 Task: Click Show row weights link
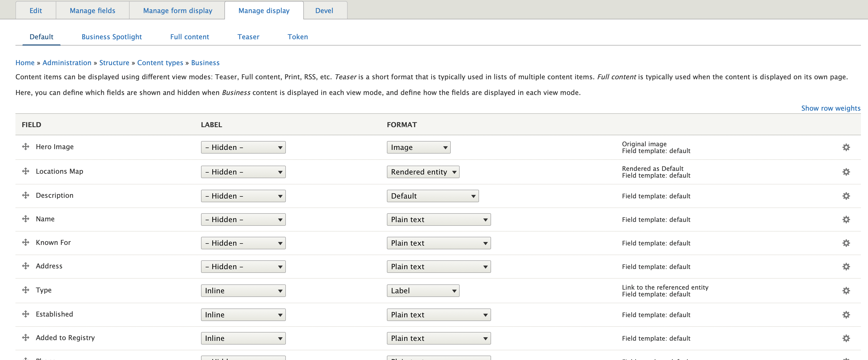830,108
